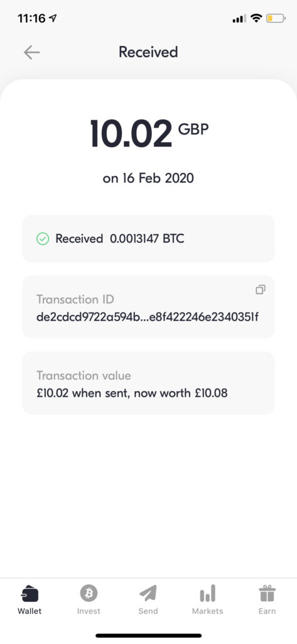Go back using the arrow icon
This screenshot has height=644, width=297.
31,52
